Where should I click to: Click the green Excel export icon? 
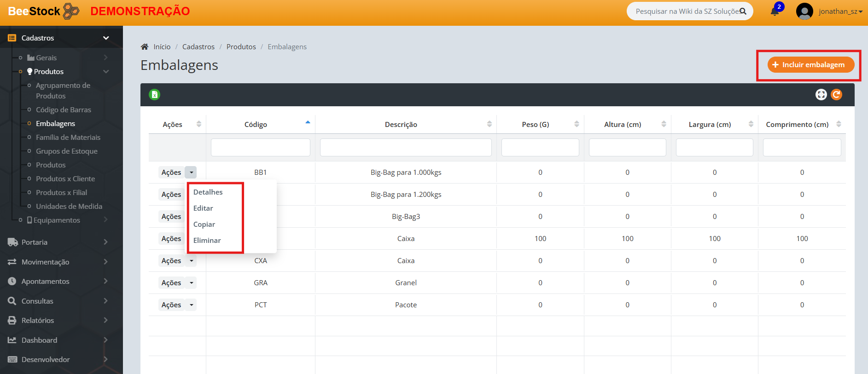154,95
